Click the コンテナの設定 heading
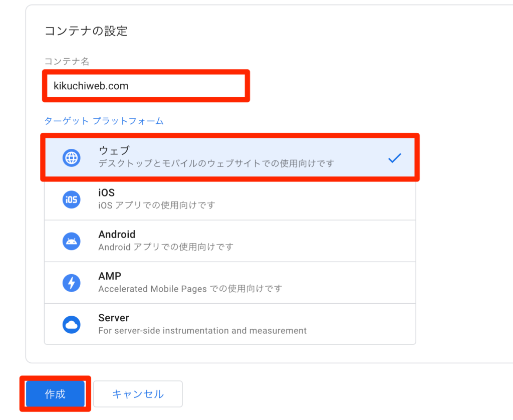This screenshot has height=420, width=513. 86,31
